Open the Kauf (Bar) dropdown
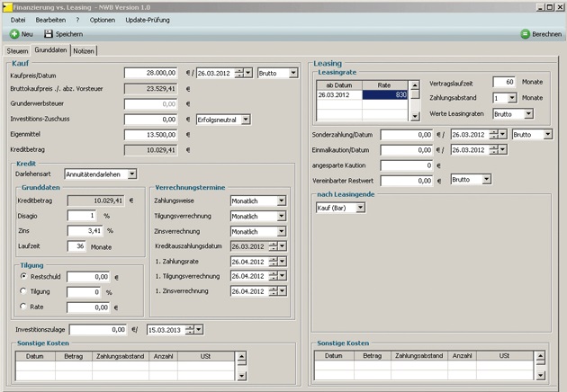Viewport: 567px width, 392px height. 341,208
